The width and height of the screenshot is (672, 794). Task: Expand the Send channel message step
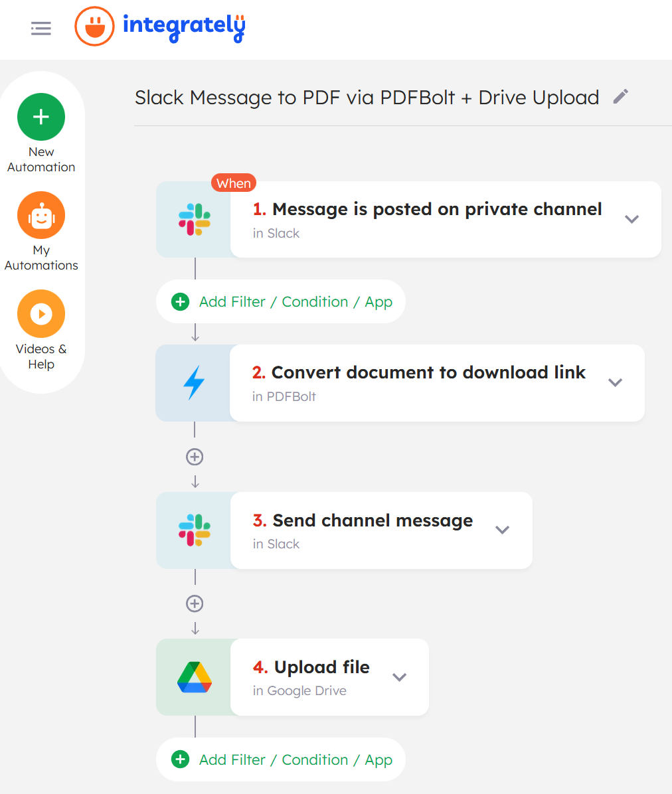coord(502,530)
